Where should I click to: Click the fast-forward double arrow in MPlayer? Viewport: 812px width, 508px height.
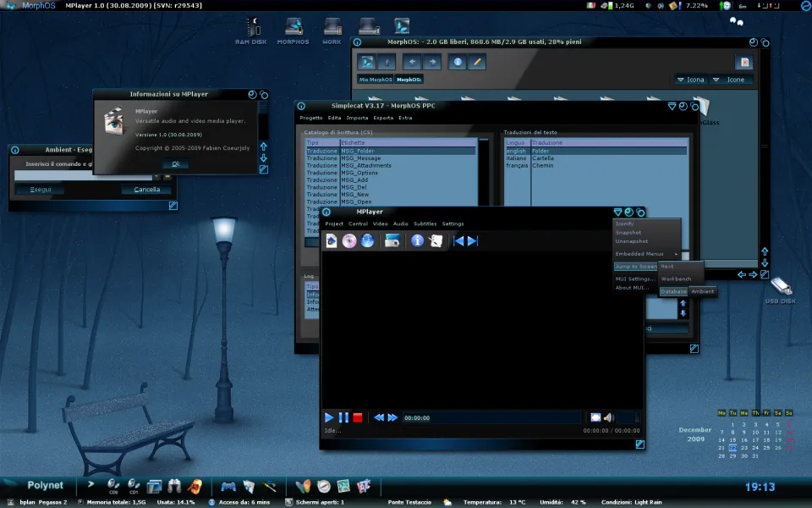(392, 417)
